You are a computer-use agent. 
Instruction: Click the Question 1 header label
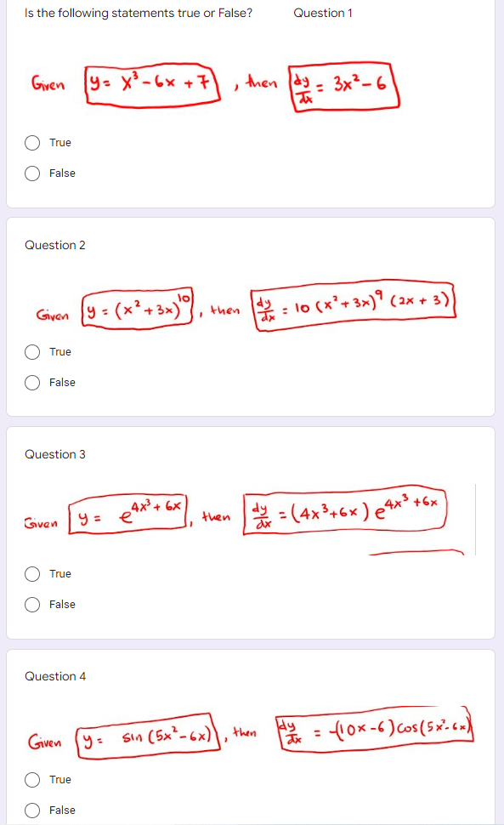[322, 14]
